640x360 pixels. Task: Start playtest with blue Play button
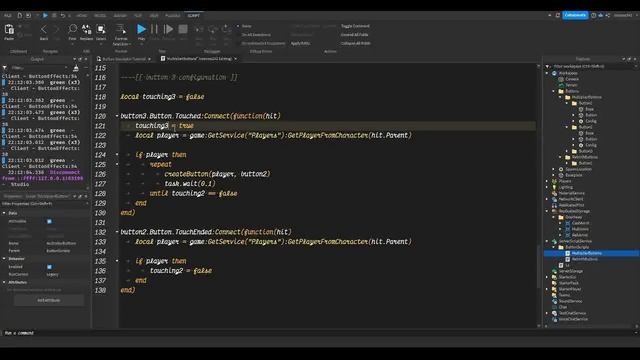(x=141, y=29)
